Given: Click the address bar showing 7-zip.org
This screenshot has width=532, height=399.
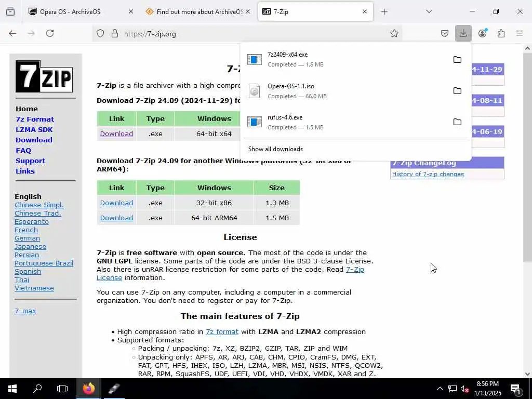Looking at the screenshot, I should (x=248, y=34).
